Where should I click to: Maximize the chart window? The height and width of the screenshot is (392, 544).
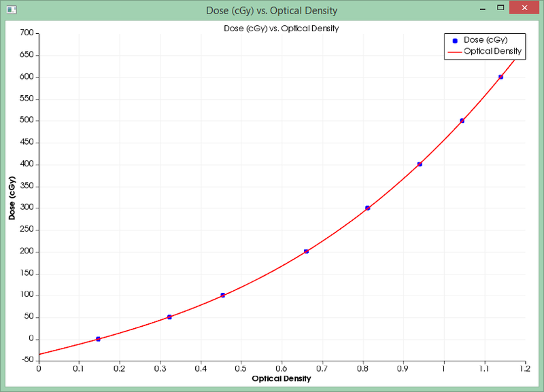[x=500, y=9]
